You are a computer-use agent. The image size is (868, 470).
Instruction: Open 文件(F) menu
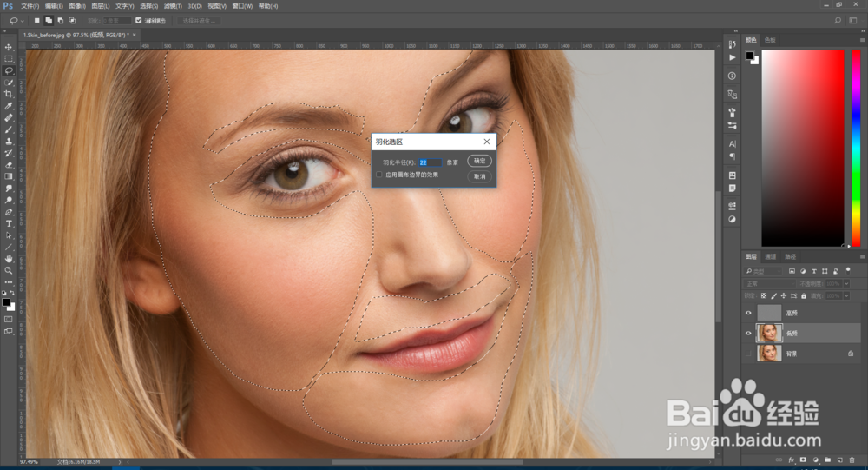30,6
